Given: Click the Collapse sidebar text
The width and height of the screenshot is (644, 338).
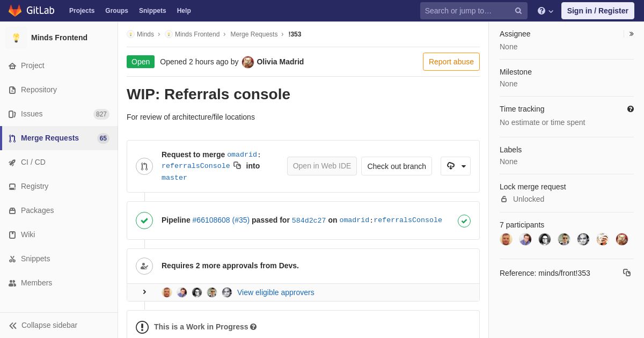Looking at the screenshot, I should point(49,326).
